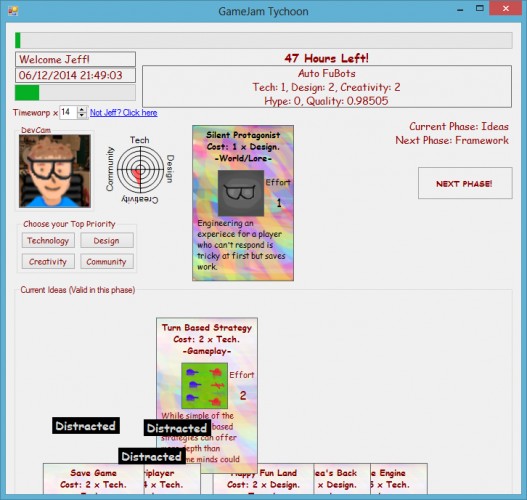Click the Timewarp value field showing 14
527x500 pixels.
(x=69, y=112)
